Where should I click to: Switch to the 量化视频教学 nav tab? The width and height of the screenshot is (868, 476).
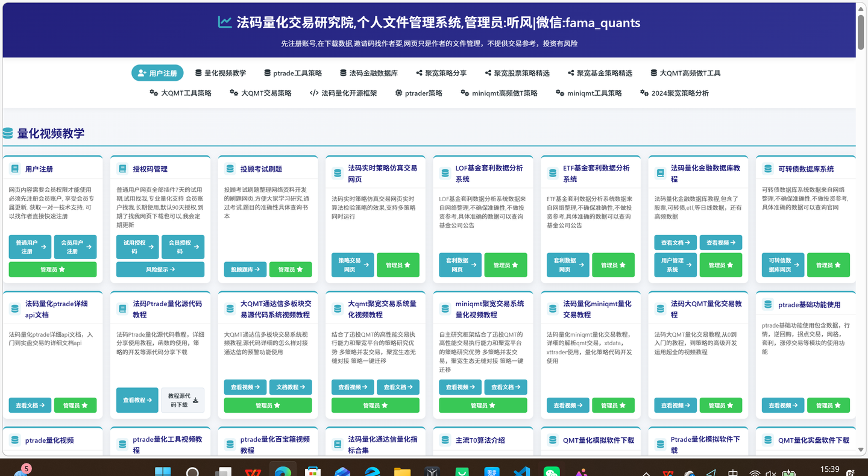(x=221, y=73)
